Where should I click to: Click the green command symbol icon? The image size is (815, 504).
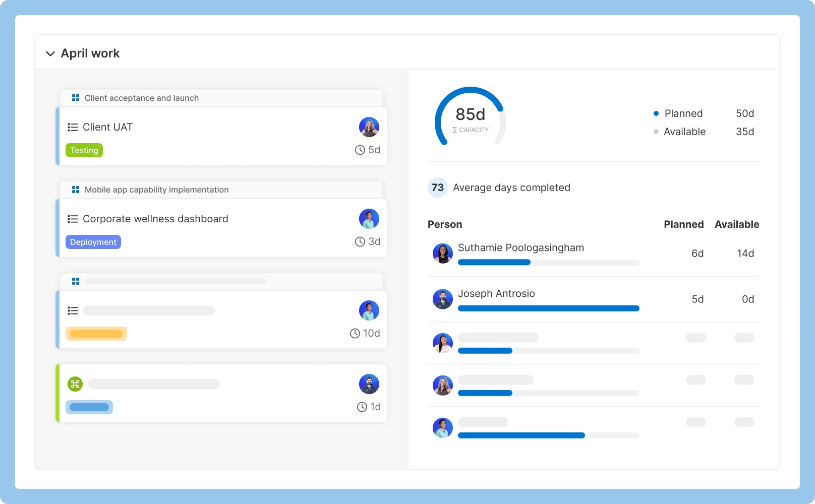pos(75,384)
